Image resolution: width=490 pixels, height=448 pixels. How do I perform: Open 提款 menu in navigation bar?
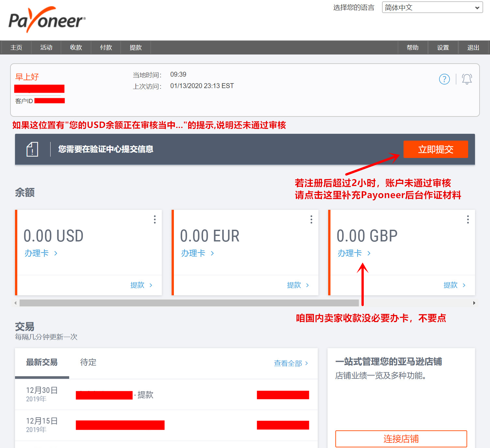pyautogui.click(x=136, y=48)
